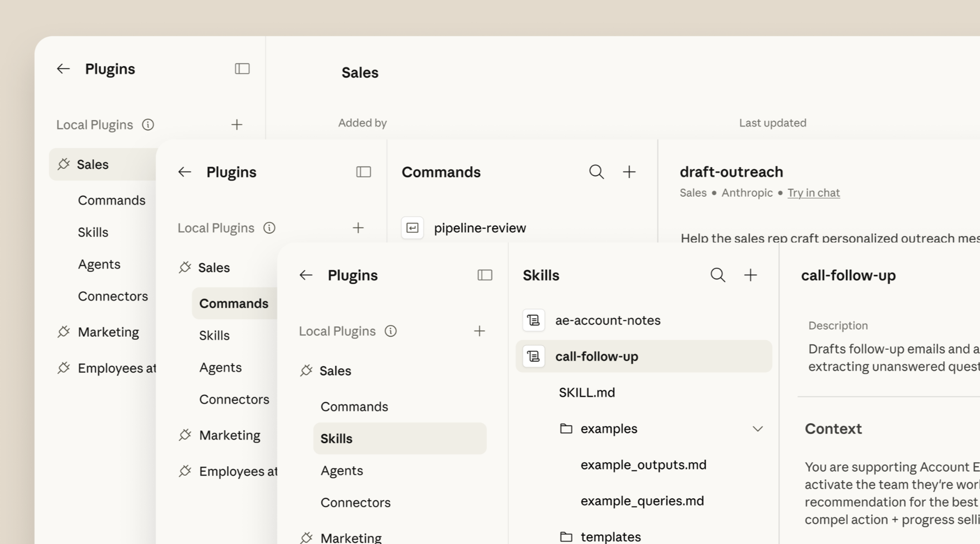The width and height of the screenshot is (980, 544).
Task: Select the call-follow-up skill
Action: tap(644, 356)
